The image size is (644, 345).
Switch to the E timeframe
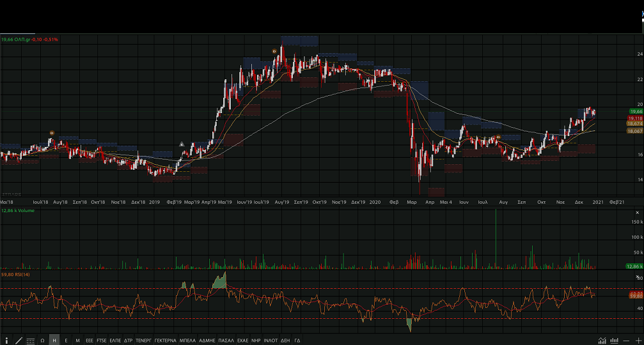pyautogui.click(x=66, y=341)
